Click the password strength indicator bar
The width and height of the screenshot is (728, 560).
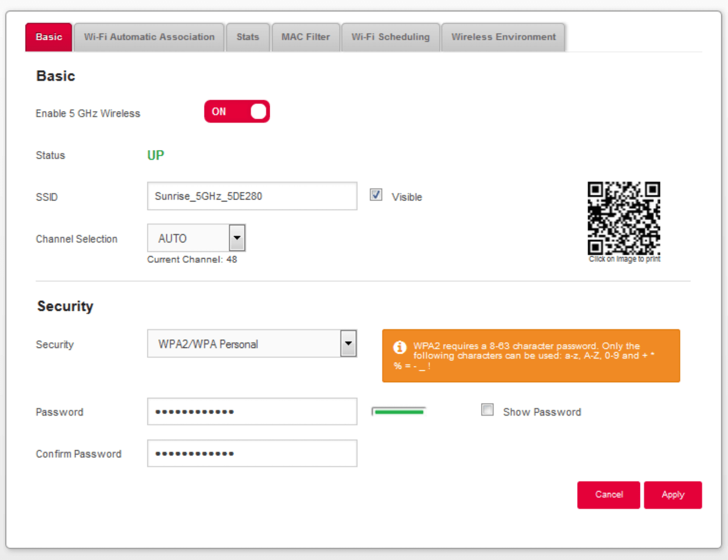pos(398,412)
